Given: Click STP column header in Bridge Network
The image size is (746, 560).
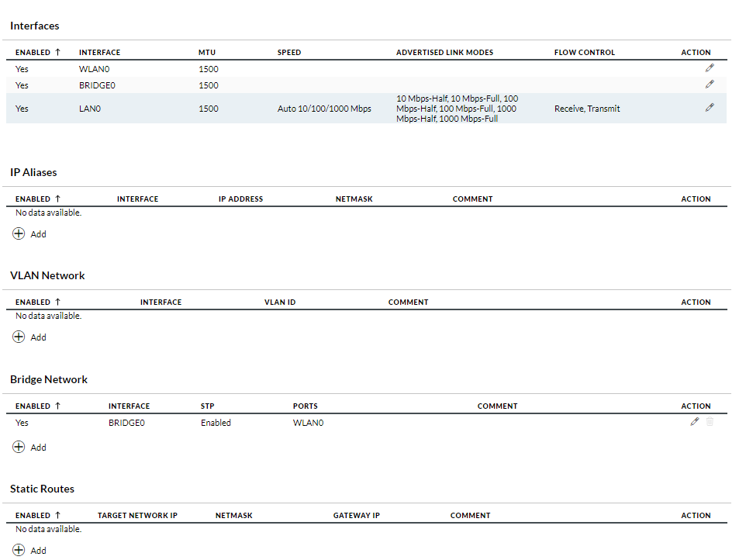Looking at the screenshot, I should [x=207, y=406].
